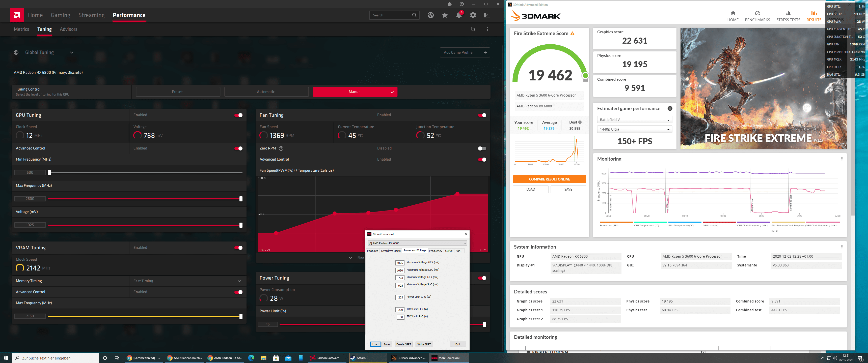This screenshot has width=868, height=363.
Task: Click Power Limit GPU 203 field
Action: (400, 298)
